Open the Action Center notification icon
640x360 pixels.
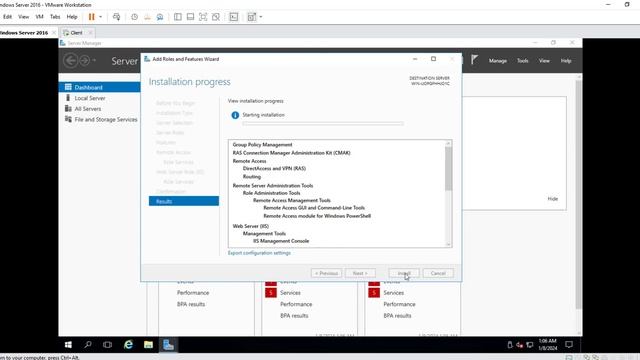569,345
